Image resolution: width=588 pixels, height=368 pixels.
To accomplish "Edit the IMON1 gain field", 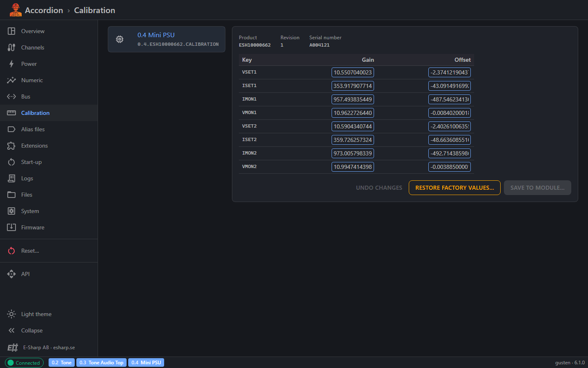I will [353, 99].
